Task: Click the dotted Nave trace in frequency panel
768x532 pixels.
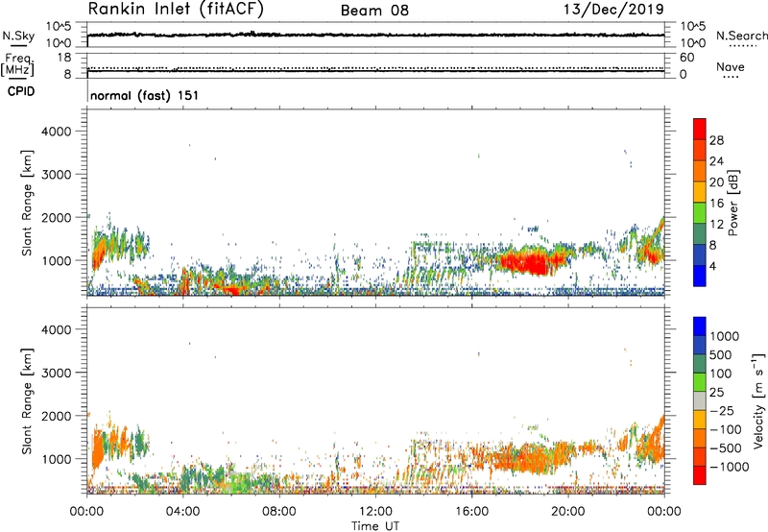Action: tap(375, 68)
